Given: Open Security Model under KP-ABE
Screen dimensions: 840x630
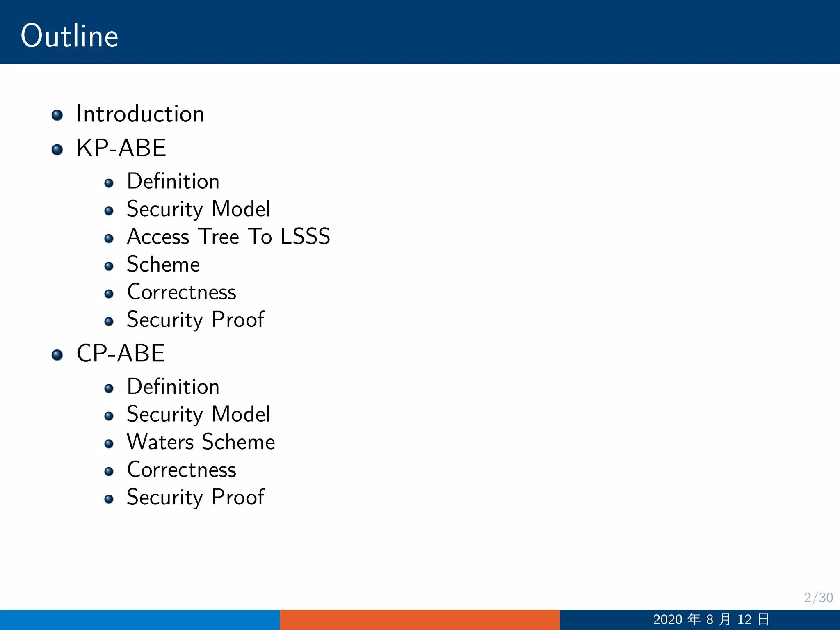Looking at the screenshot, I should 199,209.
